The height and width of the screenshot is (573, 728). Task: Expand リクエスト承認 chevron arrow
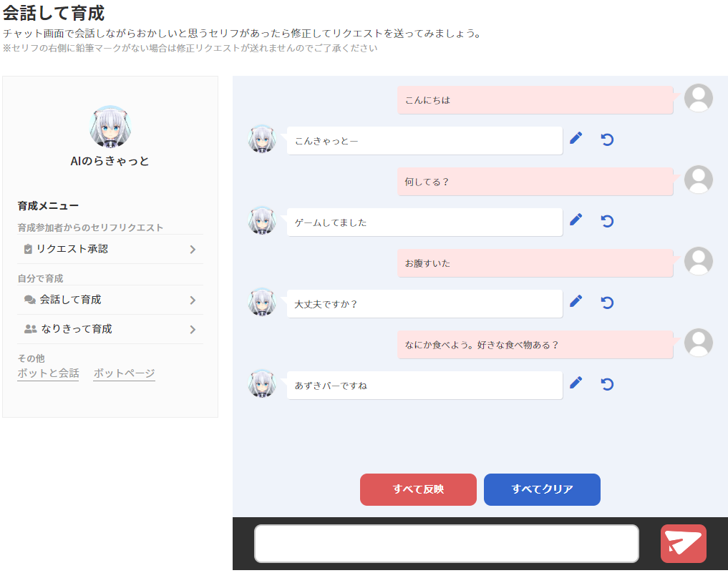(193, 250)
